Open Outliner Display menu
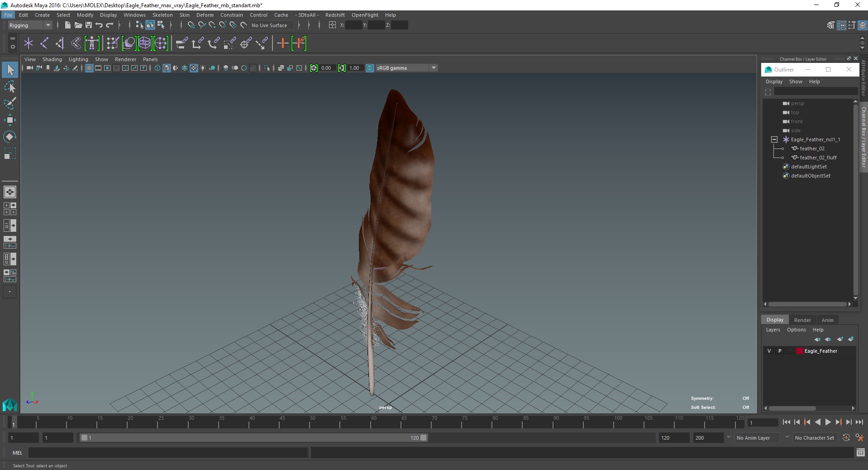 (x=774, y=82)
